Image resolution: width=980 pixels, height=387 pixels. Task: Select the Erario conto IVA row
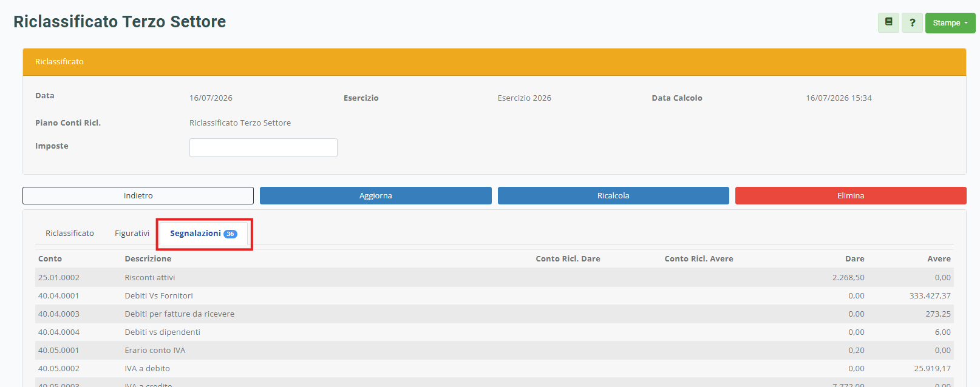click(x=494, y=350)
